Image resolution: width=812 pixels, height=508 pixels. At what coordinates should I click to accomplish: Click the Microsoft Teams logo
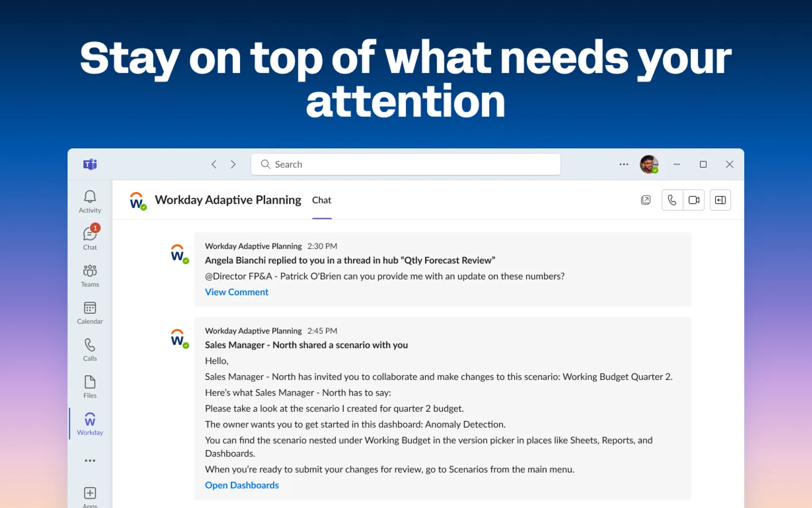(90, 164)
